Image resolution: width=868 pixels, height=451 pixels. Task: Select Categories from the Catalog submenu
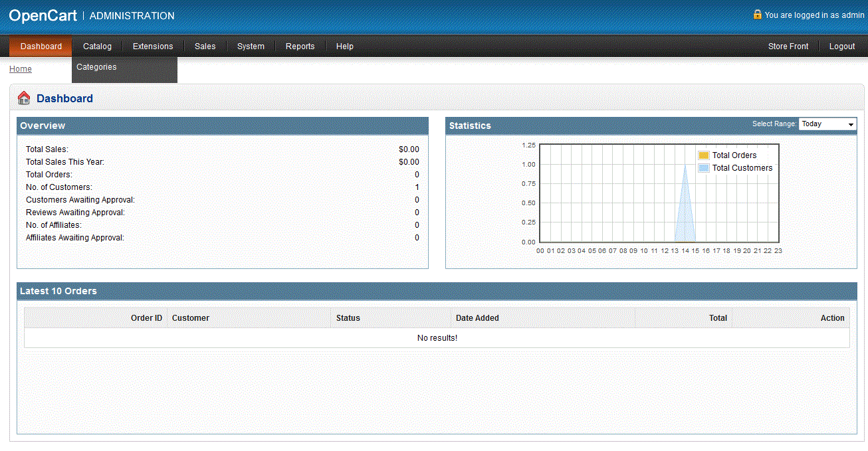[x=96, y=67]
